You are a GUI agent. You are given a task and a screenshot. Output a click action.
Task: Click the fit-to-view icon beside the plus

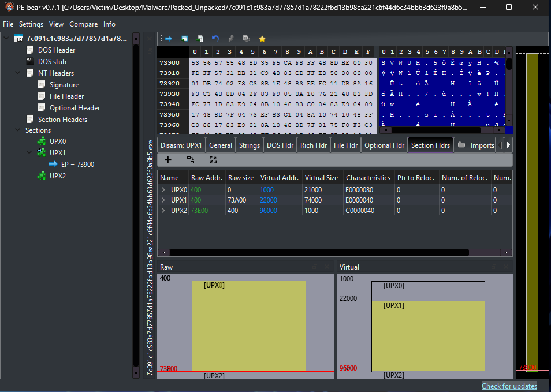(x=213, y=160)
